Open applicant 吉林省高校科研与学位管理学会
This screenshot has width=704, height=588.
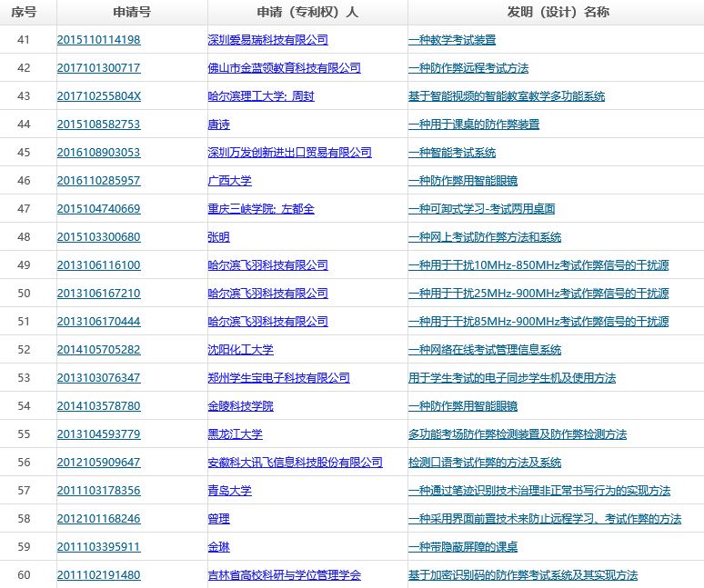click(x=284, y=575)
